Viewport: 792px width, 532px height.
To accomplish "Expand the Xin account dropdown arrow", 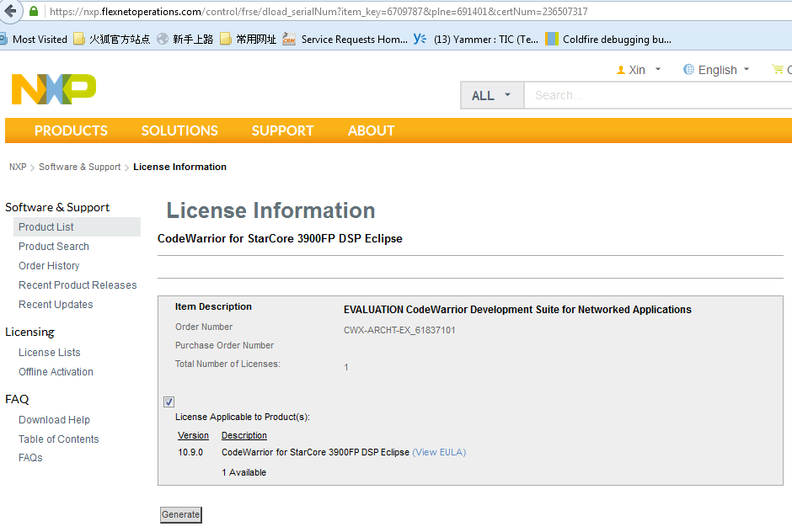I will [658, 69].
